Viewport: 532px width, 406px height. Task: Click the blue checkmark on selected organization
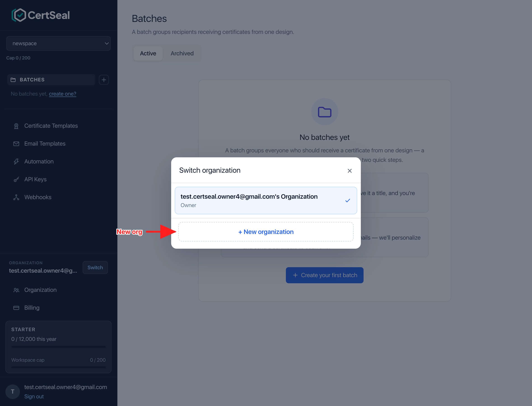pos(348,201)
